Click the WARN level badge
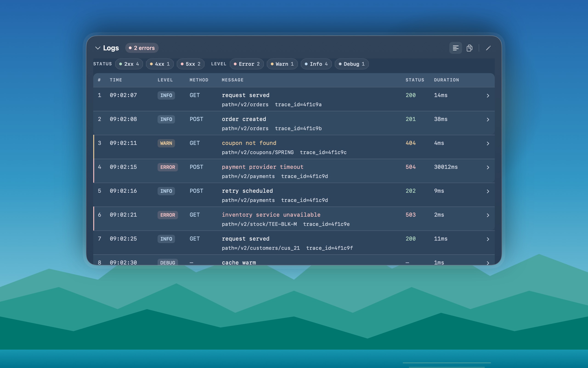This screenshot has height=368, width=588. pyautogui.click(x=166, y=143)
